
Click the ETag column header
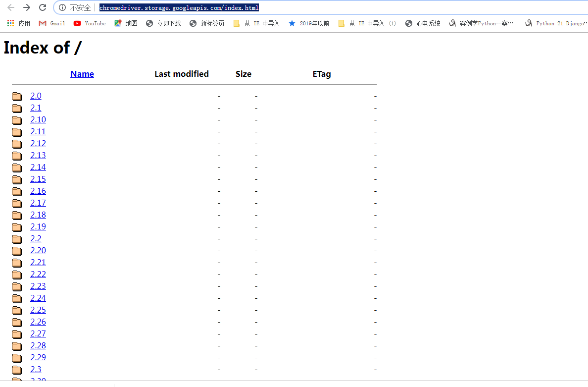coord(322,74)
